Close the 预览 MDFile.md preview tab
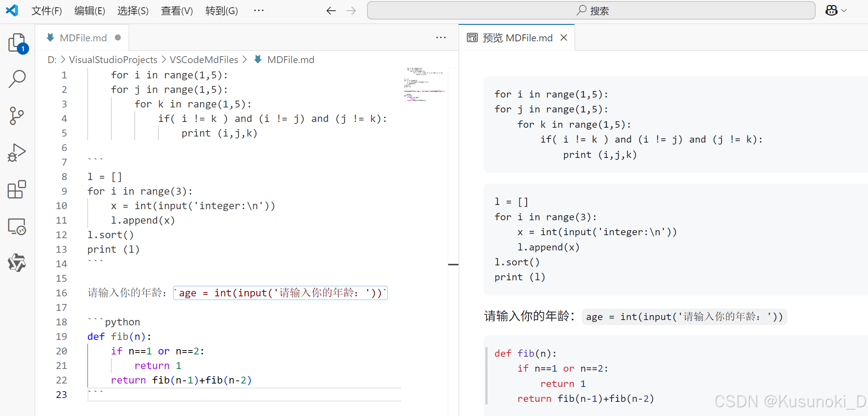Screen dimensions: 868x416 pyautogui.click(x=564, y=37)
